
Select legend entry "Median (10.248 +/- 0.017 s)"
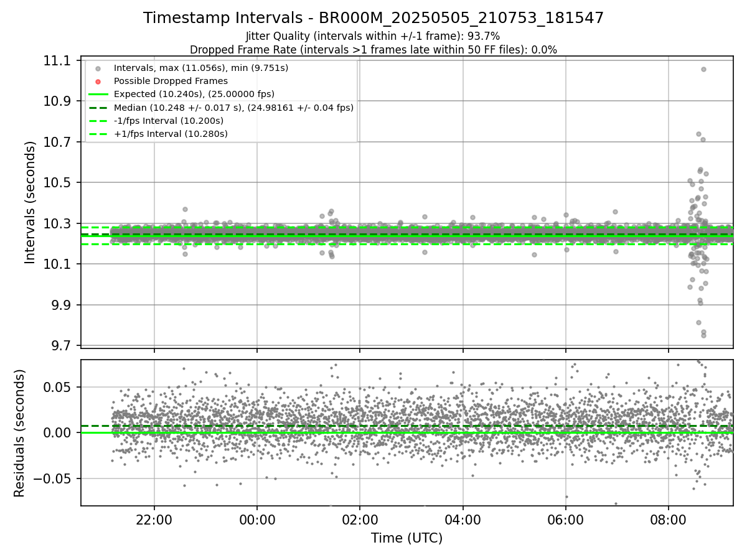(x=233, y=107)
